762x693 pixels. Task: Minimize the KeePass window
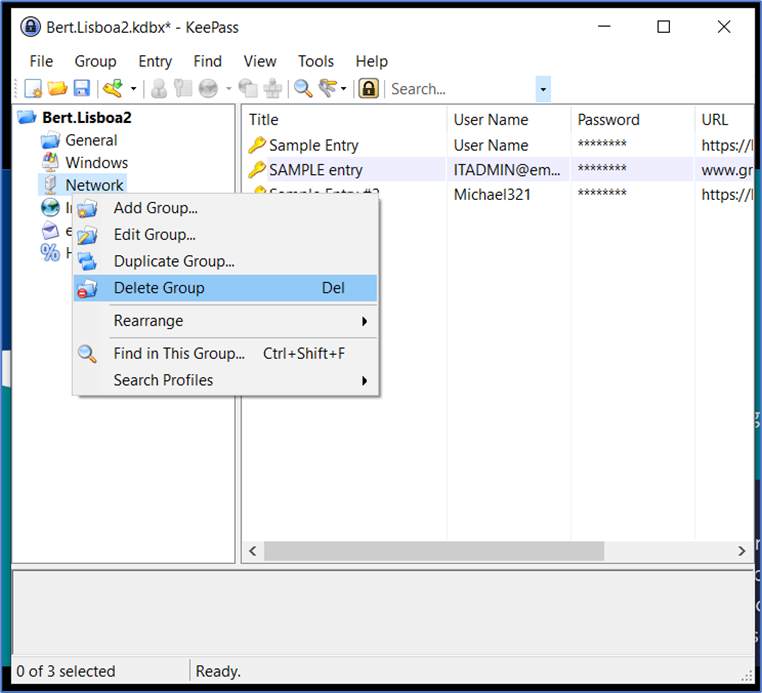tap(604, 27)
